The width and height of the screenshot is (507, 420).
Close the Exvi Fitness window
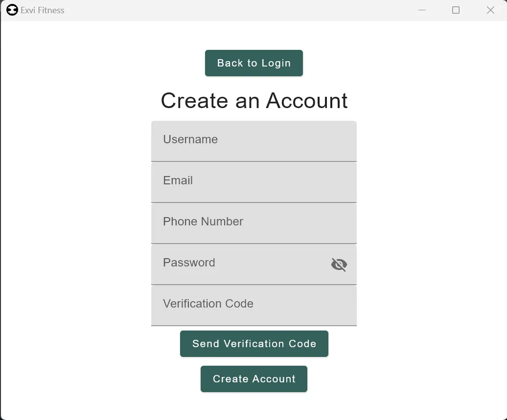490,10
